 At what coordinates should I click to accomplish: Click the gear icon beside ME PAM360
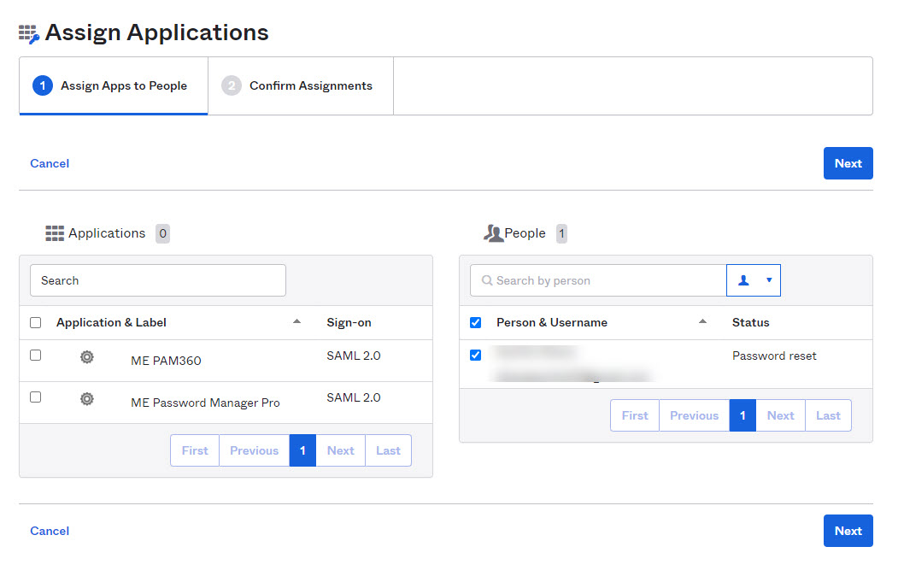click(x=86, y=357)
